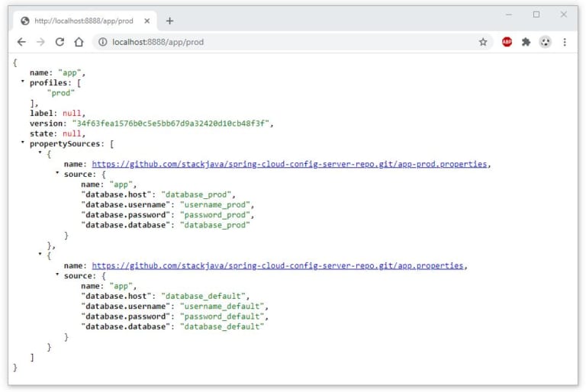Bookmark this page with star icon

pyautogui.click(x=483, y=42)
